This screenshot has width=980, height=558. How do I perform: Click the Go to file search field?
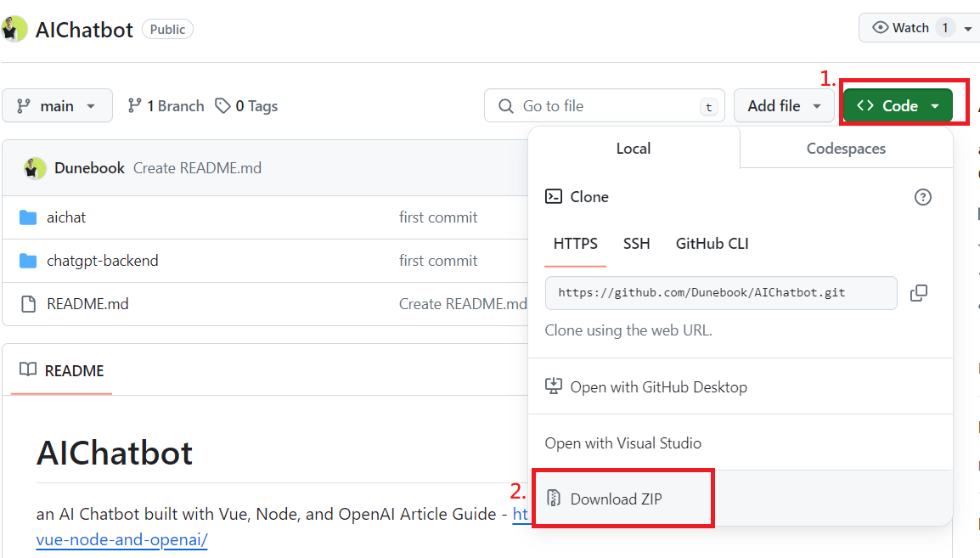604,106
